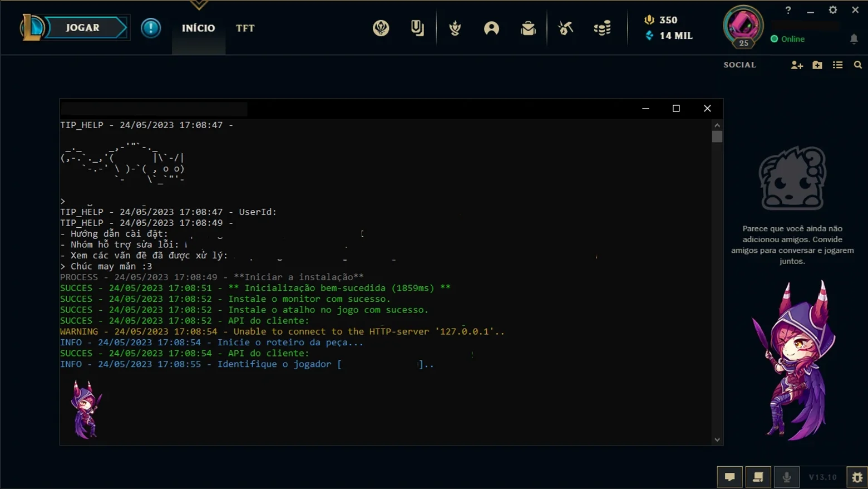The image size is (868, 489).
Task: Click the 'Identifique o jogador' INFO line
Action: coord(247,364)
